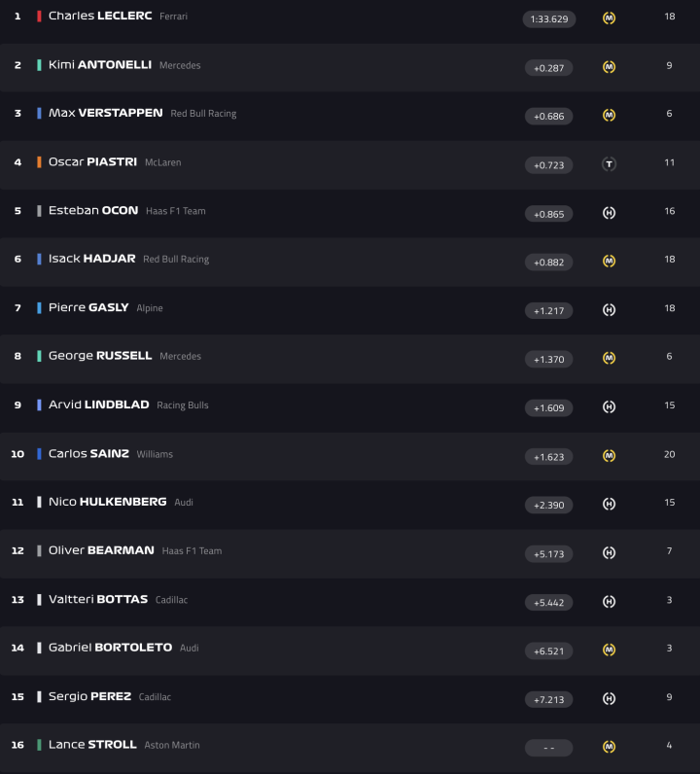The width and height of the screenshot is (700, 774).
Task: Click Ferrari red colour bar beside Leclerc
Action: 39,17
